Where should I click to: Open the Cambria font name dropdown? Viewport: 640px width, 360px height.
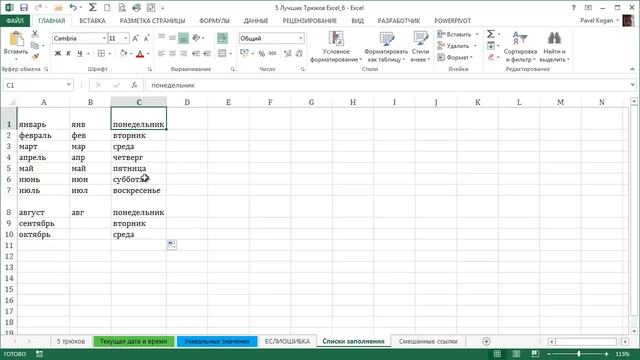click(104, 38)
